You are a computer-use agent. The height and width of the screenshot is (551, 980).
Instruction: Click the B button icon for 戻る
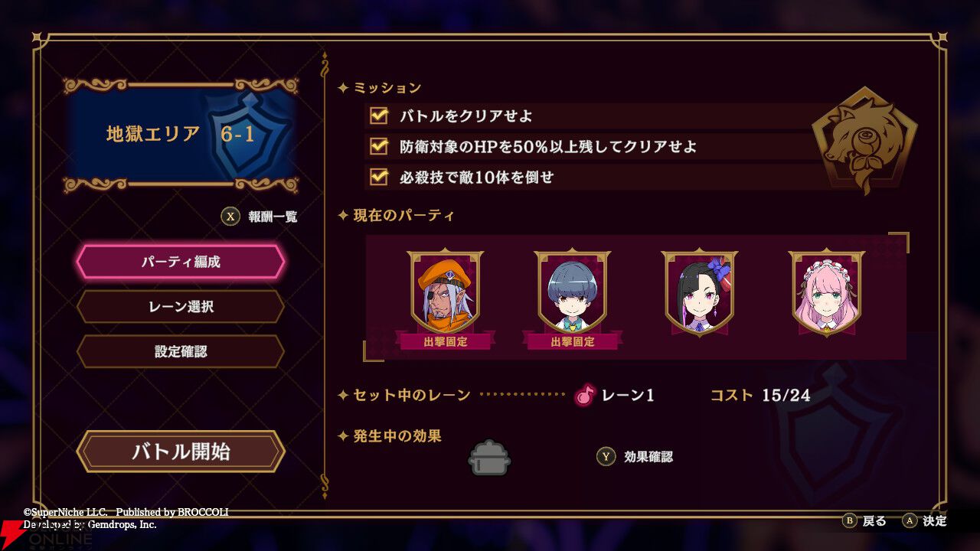click(x=850, y=521)
